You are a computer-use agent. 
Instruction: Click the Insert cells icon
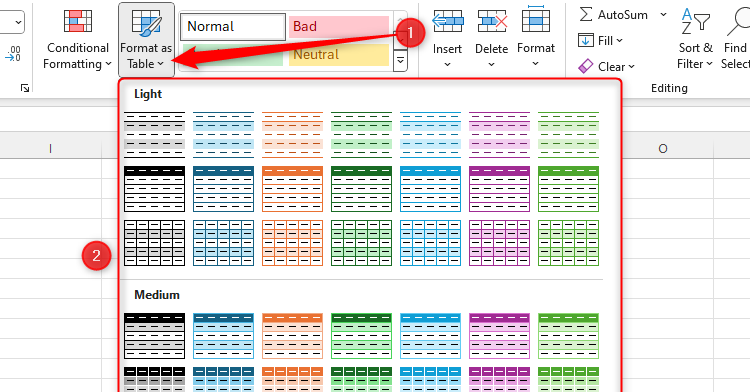447,22
